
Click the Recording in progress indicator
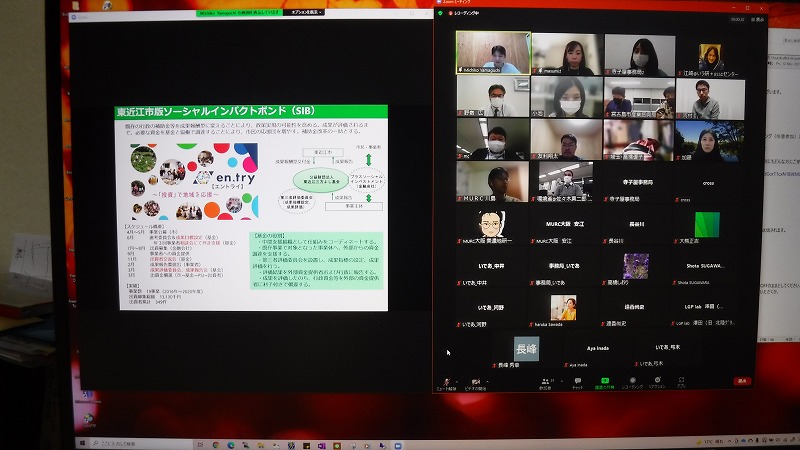[x=463, y=13]
